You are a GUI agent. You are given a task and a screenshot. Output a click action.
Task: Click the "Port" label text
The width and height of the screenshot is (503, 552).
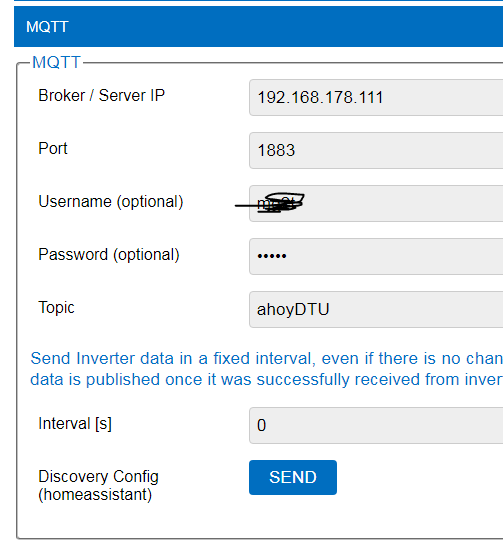click(53, 148)
